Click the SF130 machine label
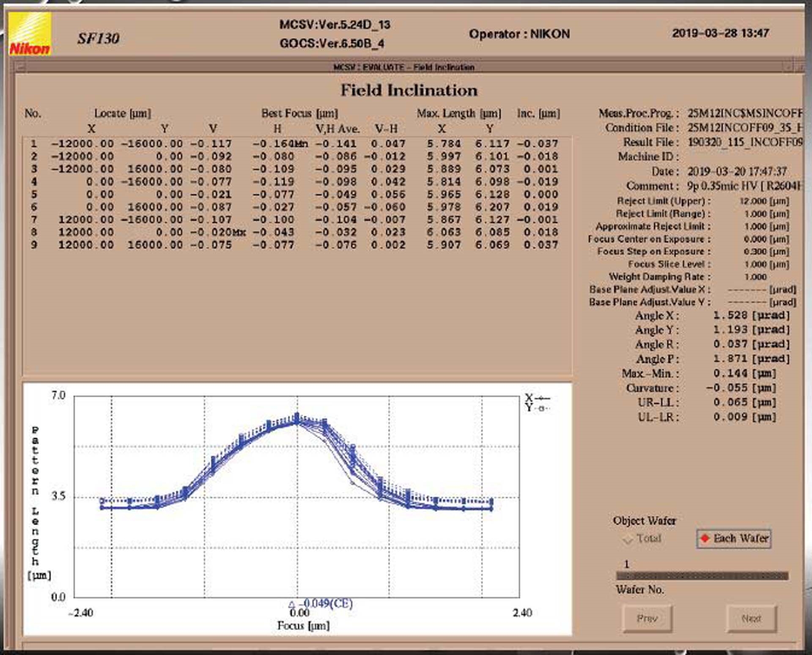The image size is (812, 655). [98, 38]
